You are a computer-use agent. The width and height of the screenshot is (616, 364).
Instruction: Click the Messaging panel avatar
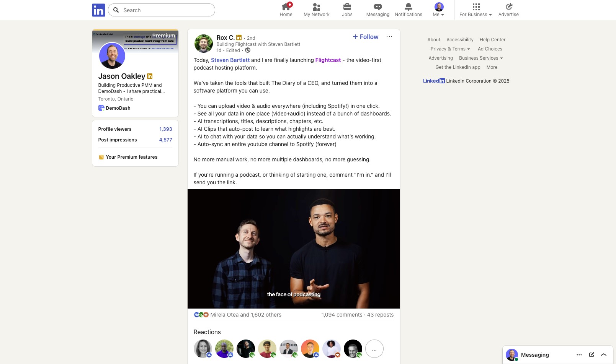(512, 355)
